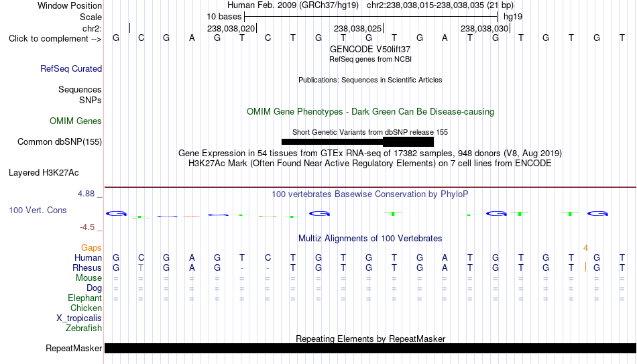Click the Zebrafish alignment row label
The width and height of the screenshot is (637, 364).
(x=84, y=328)
